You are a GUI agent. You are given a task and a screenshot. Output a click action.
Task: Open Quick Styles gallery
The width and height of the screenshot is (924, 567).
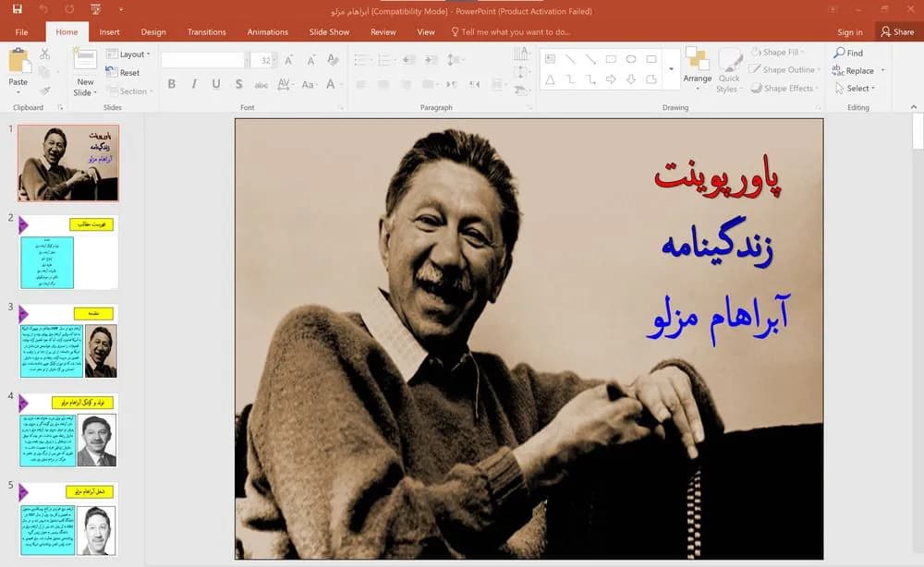click(x=729, y=71)
